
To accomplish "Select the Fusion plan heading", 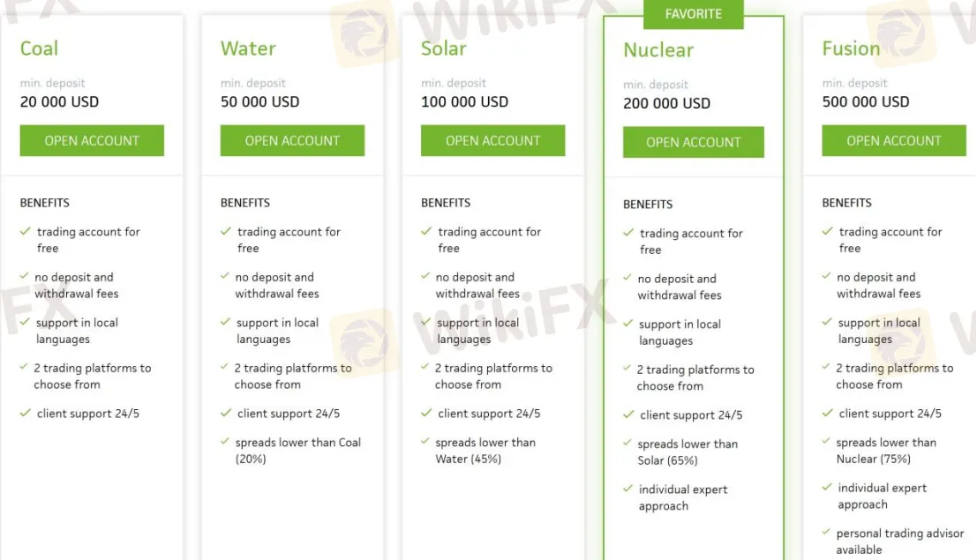I will click(x=851, y=49).
